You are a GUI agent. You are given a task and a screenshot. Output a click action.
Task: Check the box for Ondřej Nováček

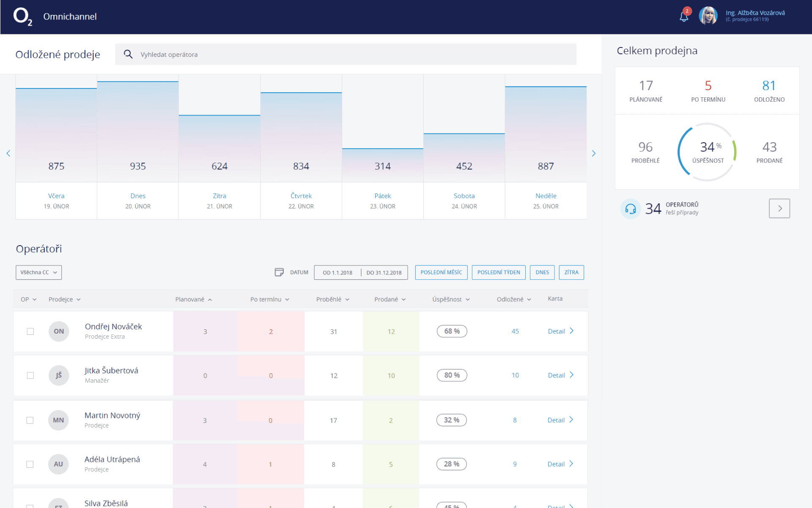[x=30, y=331]
